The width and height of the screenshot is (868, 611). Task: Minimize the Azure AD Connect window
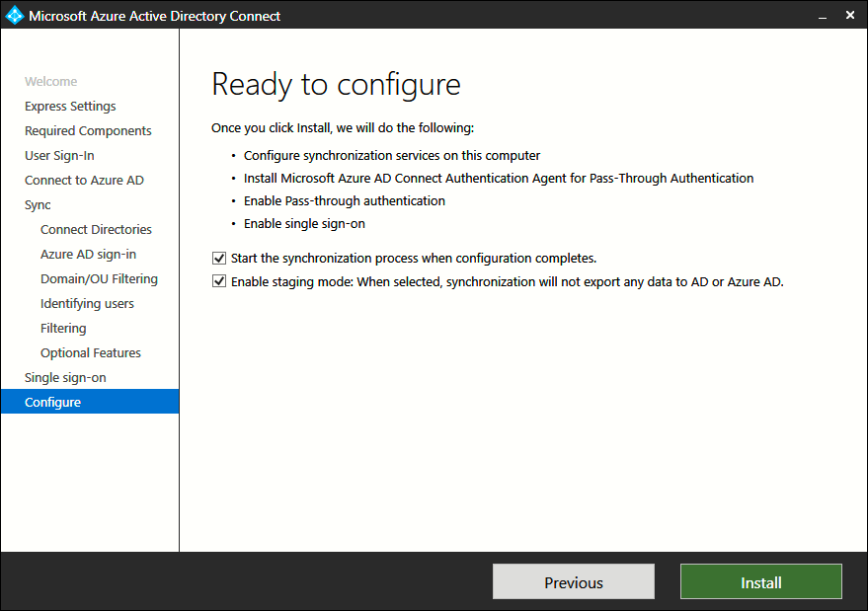click(820, 16)
